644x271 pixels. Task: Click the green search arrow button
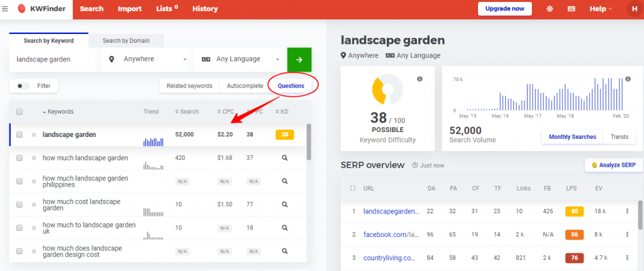click(299, 60)
